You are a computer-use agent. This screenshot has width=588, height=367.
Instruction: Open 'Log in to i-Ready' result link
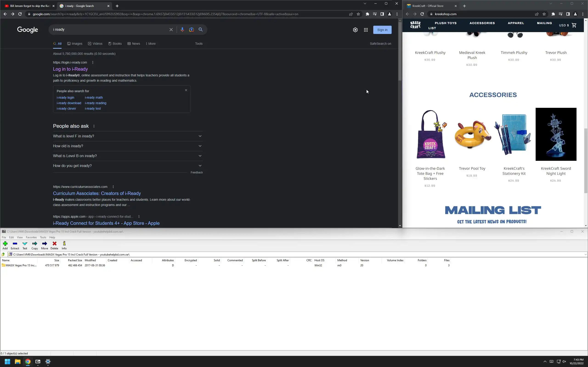tap(71, 69)
